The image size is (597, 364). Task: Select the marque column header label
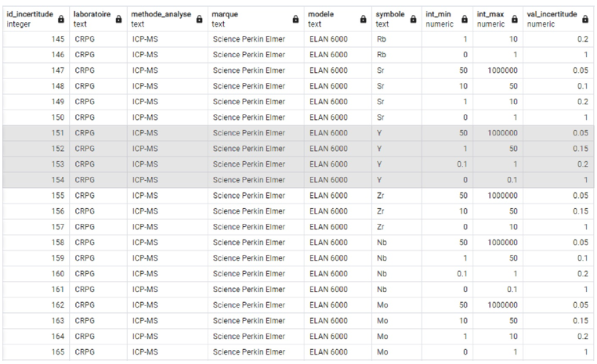pyautogui.click(x=224, y=15)
